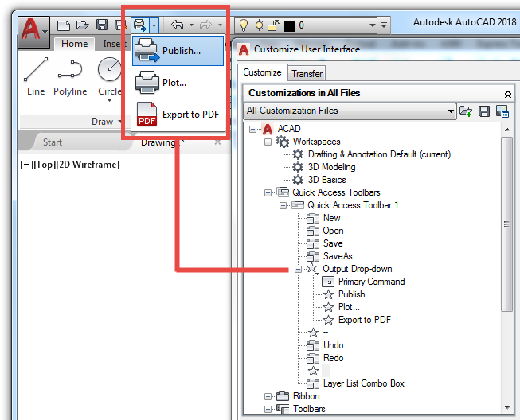
Task: Click the black layer color swatch
Action: [290, 25]
